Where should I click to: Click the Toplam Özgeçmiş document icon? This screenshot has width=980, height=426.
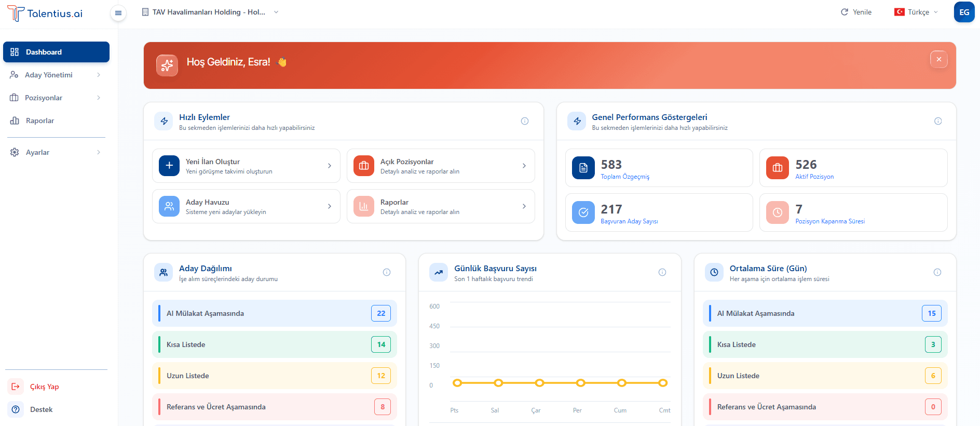click(583, 168)
